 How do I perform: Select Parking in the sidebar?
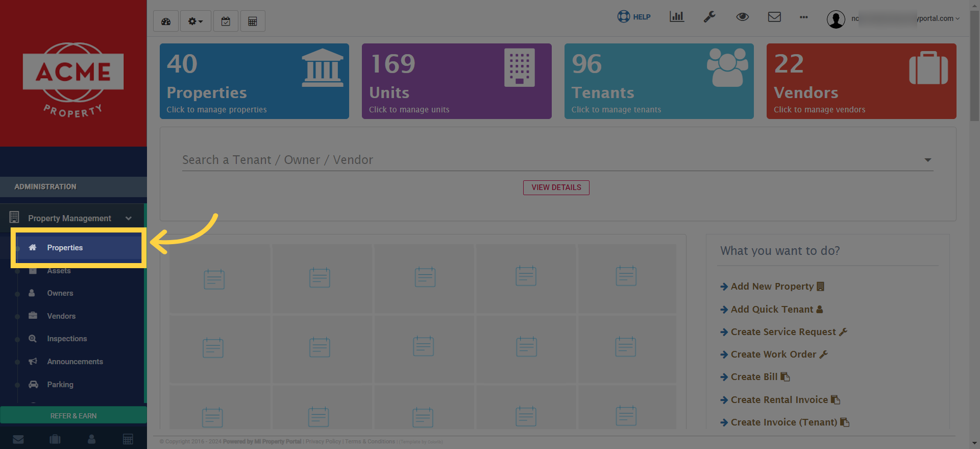tap(60, 385)
